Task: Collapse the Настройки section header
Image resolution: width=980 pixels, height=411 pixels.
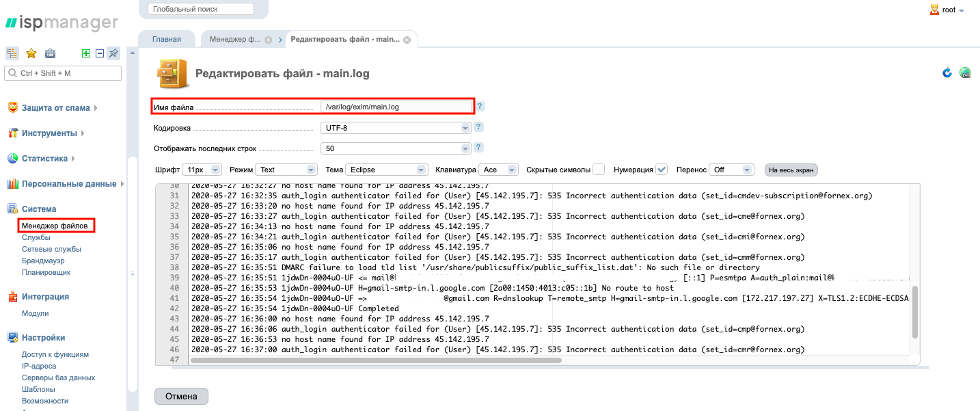Action: click(x=43, y=337)
